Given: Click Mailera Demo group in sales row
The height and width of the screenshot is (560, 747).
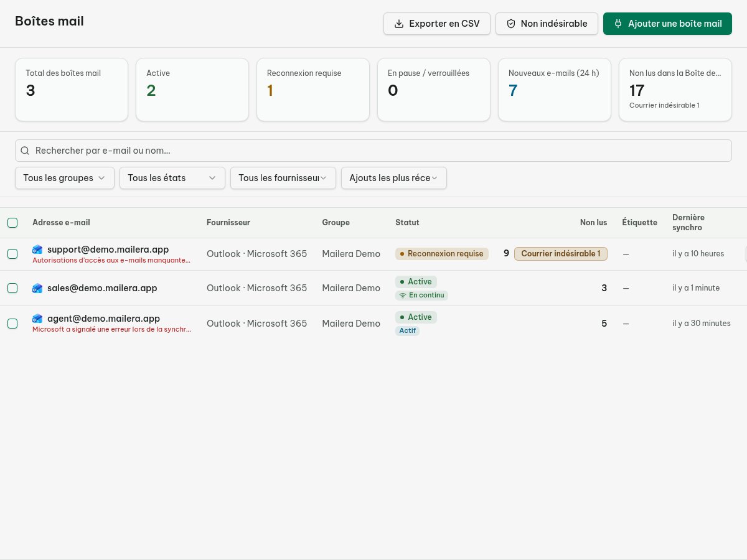Looking at the screenshot, I should pyautogui.click(x=351, y=288).
